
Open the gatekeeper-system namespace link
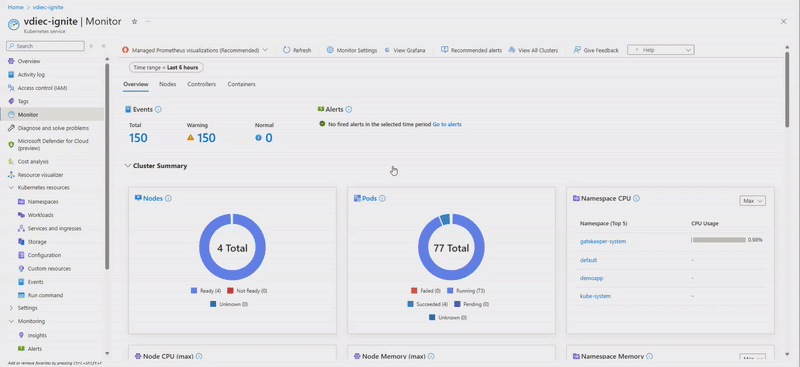point(603,241)
